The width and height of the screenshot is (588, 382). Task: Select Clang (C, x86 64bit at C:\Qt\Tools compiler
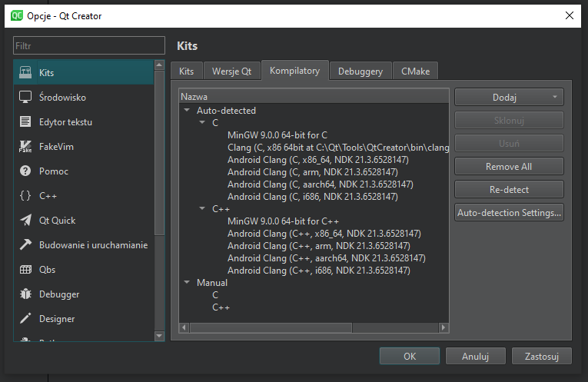(x=338, y=148)
